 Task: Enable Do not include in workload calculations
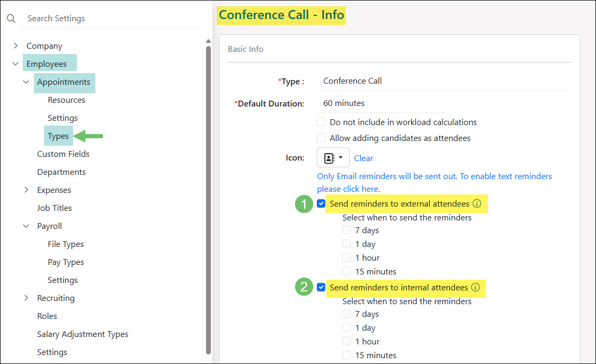point(321,122)
